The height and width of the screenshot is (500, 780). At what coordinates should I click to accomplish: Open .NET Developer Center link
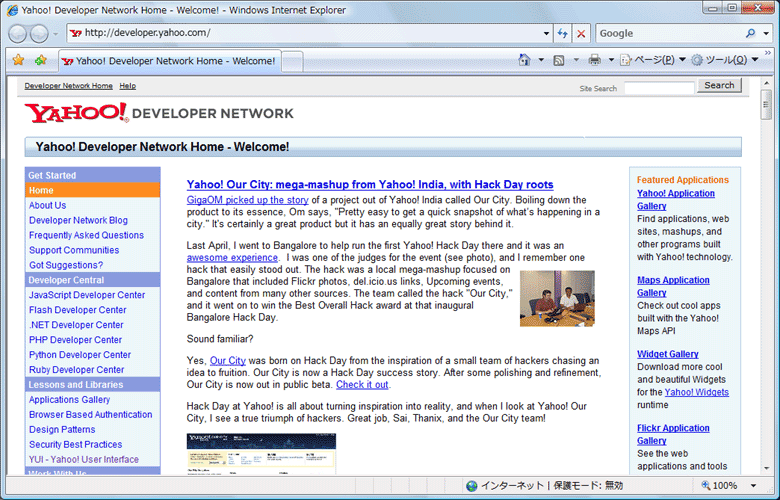pyautogui.click(x=76, y=324)
